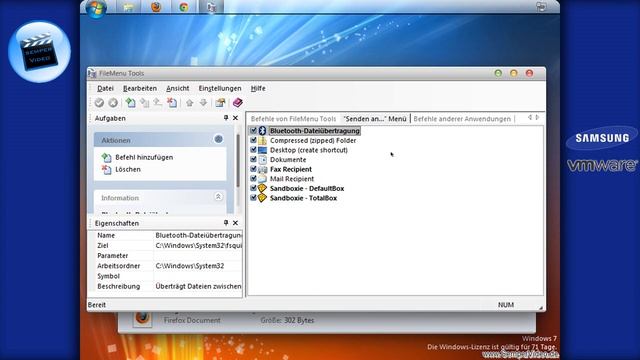
Task: Collapse the Aktionen section
Action: pyautogui.click(x=218, y=139)
